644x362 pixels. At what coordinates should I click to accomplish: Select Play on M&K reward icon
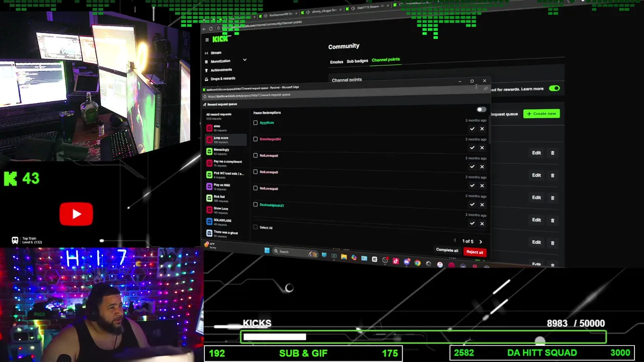click(x=209, y=187)
